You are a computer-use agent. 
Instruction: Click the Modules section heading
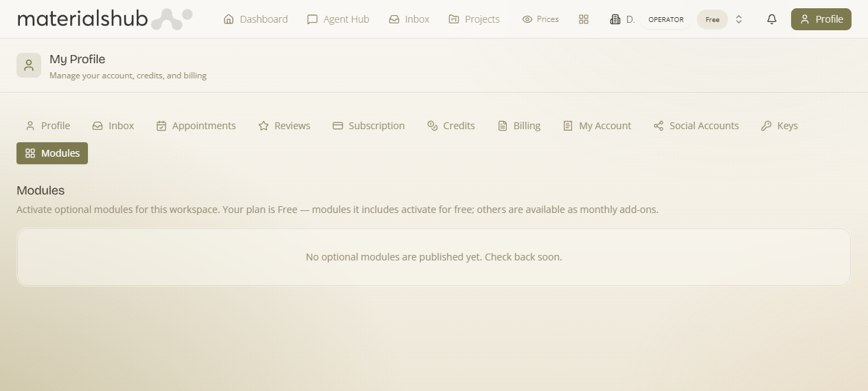coord(41,190)
